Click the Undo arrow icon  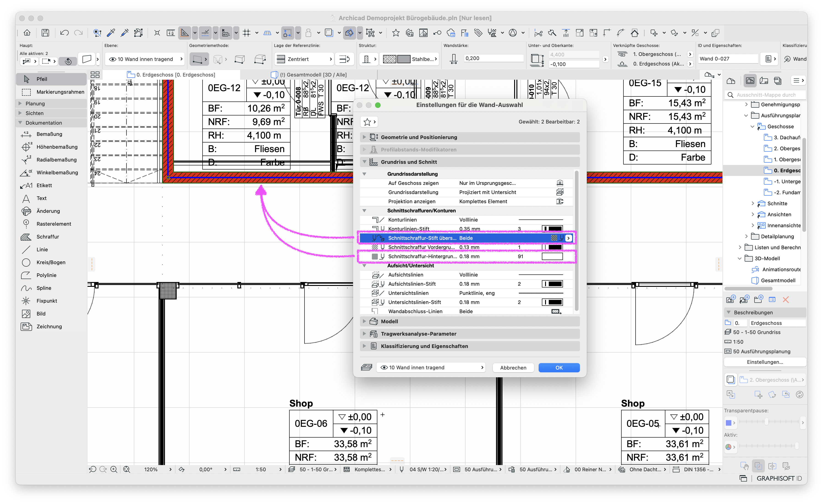[x=64, y=33]
